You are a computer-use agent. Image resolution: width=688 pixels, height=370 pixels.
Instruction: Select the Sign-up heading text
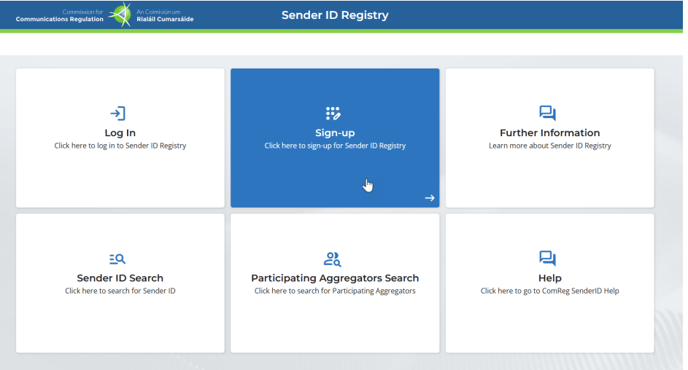coord(335,133)
